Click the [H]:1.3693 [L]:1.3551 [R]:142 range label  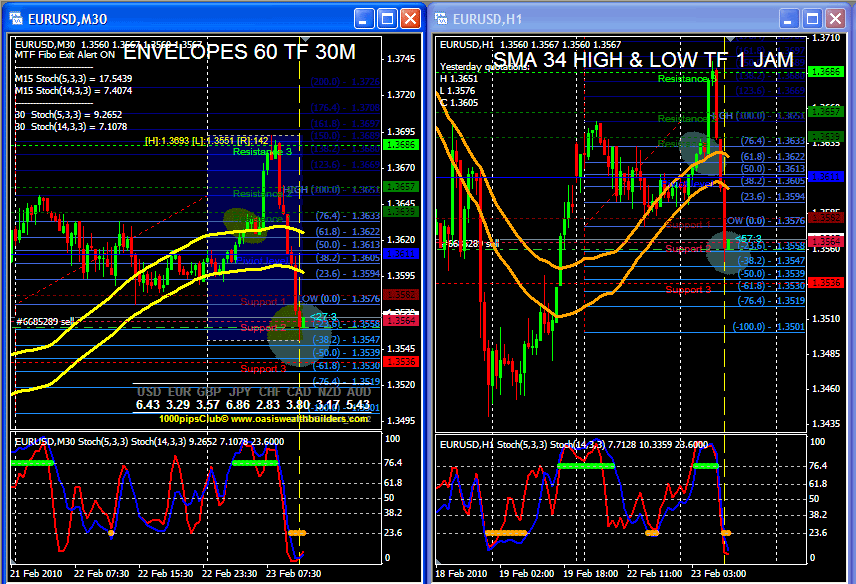pos(207,141)
